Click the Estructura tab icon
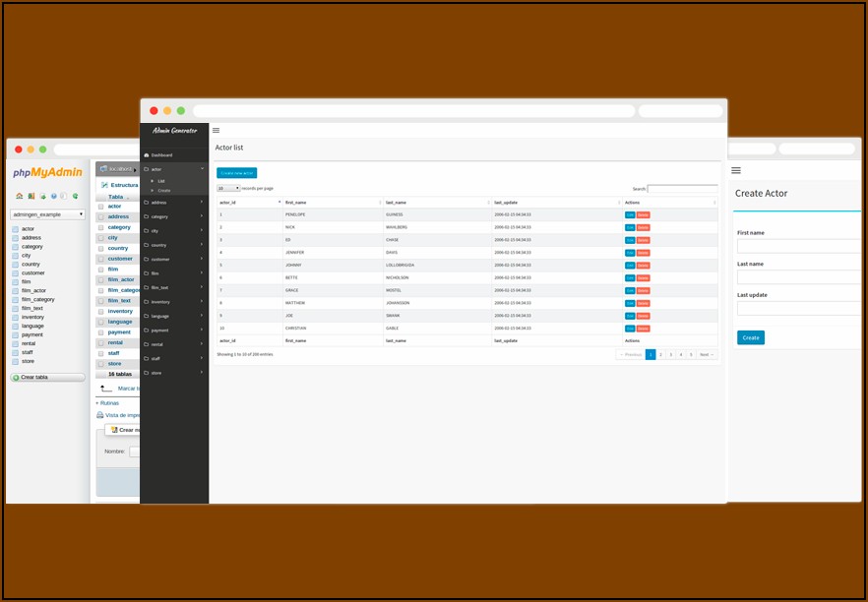The height and width of the screenshot is (602, 868). pos(104,185)
